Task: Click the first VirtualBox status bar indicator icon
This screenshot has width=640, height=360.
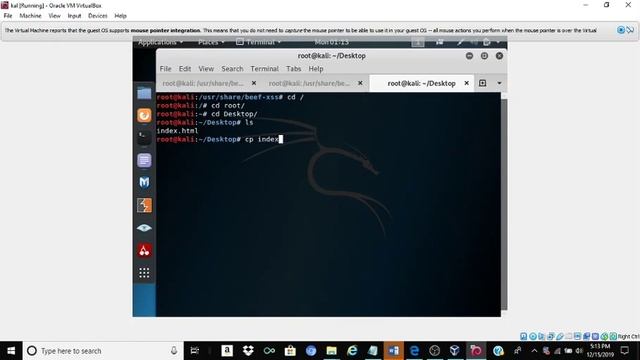Action: click(x=523, y=336)
